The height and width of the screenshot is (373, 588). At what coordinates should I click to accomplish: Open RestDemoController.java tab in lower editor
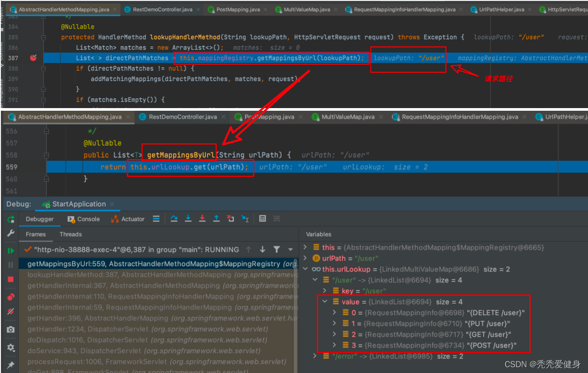(183, 117)
